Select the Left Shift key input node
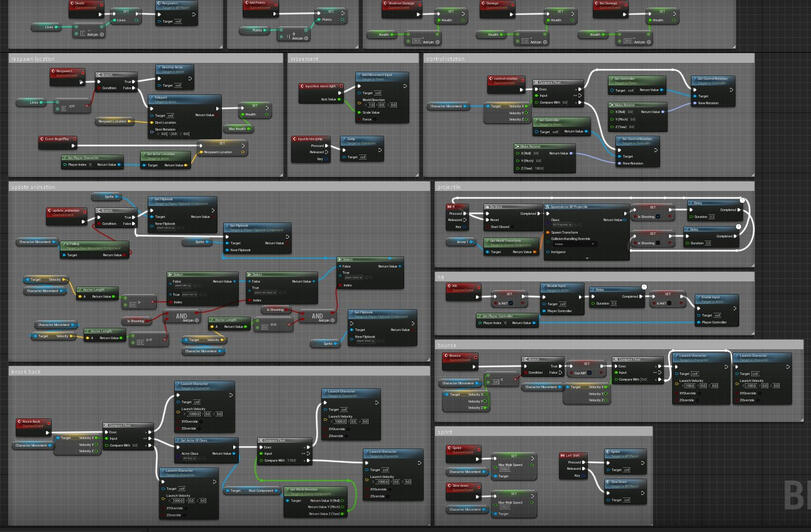The height and width of the screenshot is (532, 811). (x=572, y=456)
